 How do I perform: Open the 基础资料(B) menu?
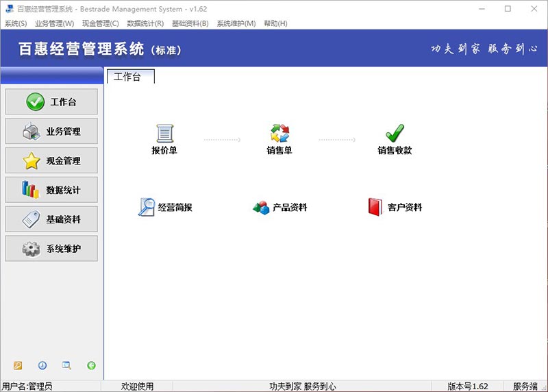[190, 23]
